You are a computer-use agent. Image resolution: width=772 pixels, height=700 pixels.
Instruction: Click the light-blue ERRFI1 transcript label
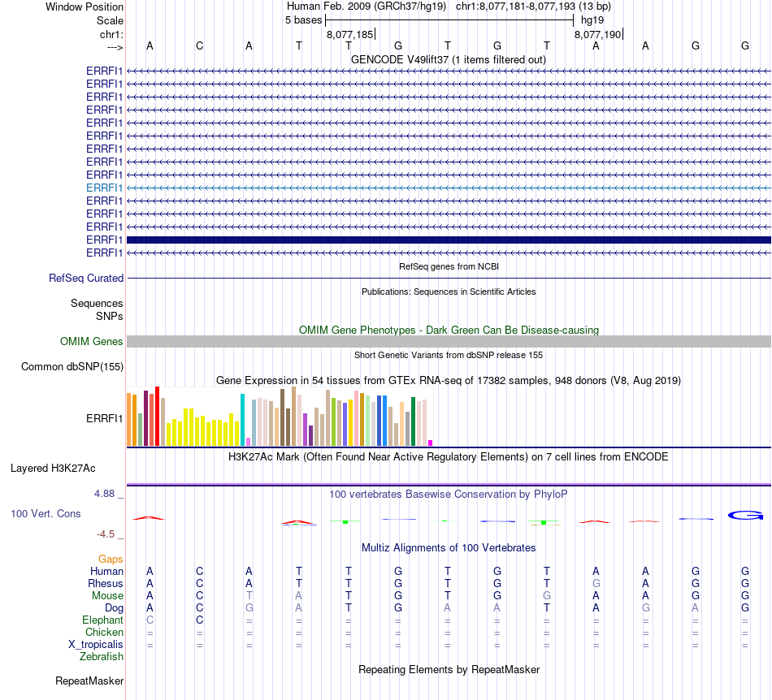pyautogui.click(x=104, y=188)
